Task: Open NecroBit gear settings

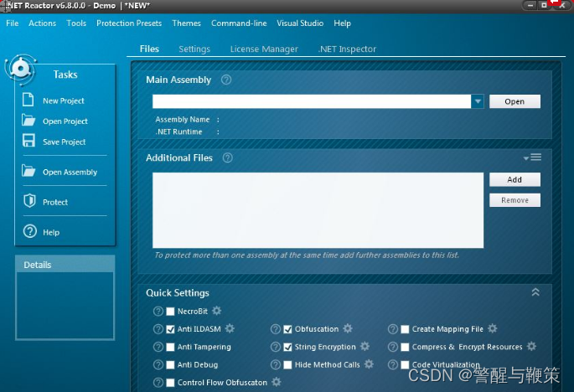Action: point(217,311)
